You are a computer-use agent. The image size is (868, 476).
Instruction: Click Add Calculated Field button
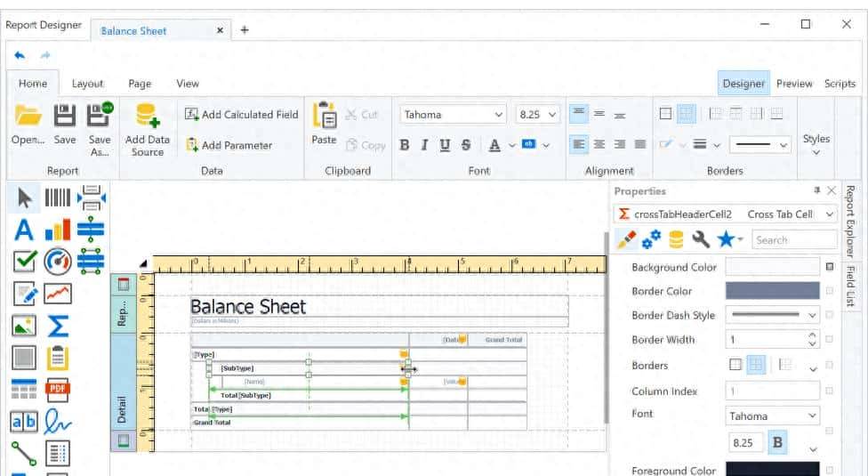click(242, 115)
